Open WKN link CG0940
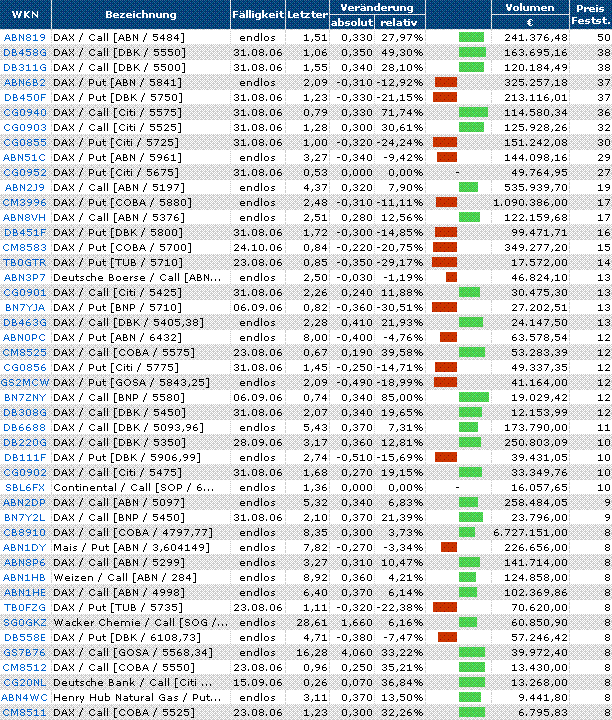This screenshot has width=612, height=720. tap(25, 112)
